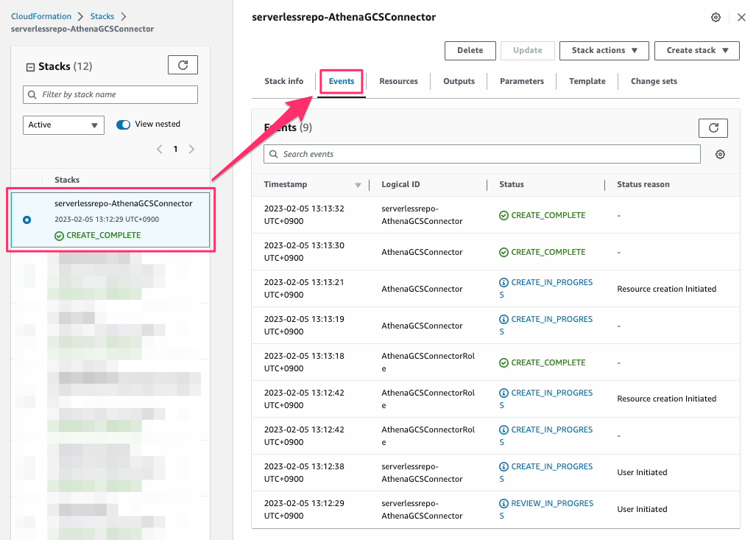Open the Stack actions dropdown

tap(604, 50)
